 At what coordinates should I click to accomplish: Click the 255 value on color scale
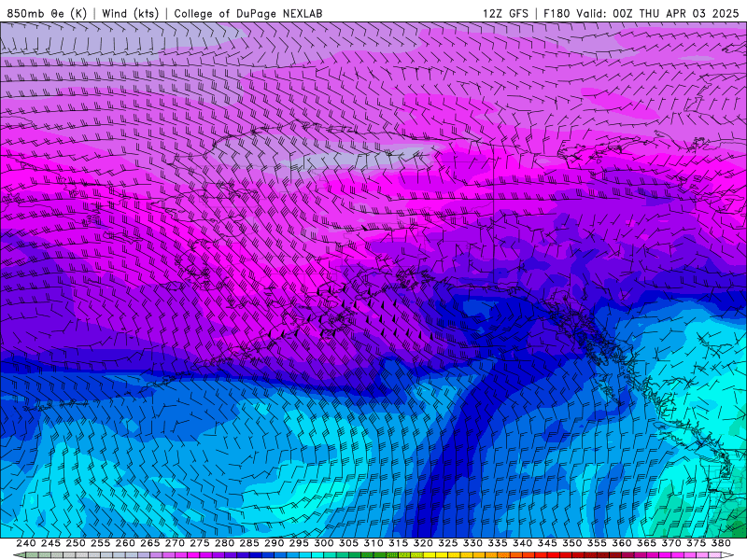100,543
